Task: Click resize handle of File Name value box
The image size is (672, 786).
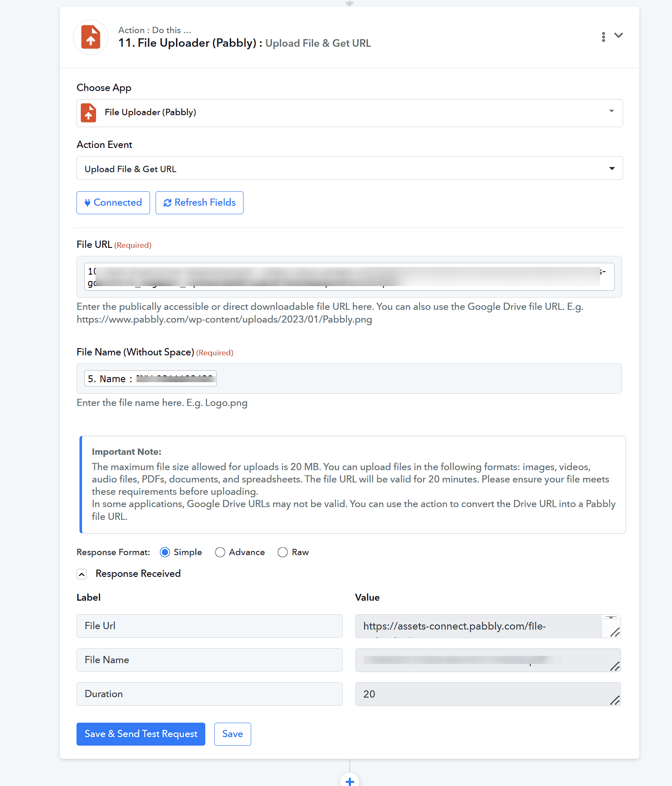Action: 615,667
